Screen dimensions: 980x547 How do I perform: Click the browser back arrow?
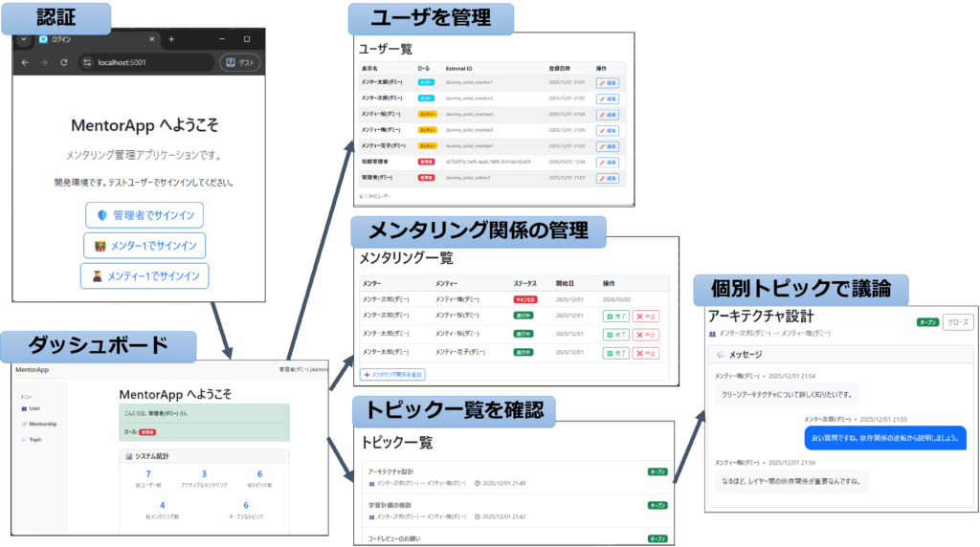(24, 62)
